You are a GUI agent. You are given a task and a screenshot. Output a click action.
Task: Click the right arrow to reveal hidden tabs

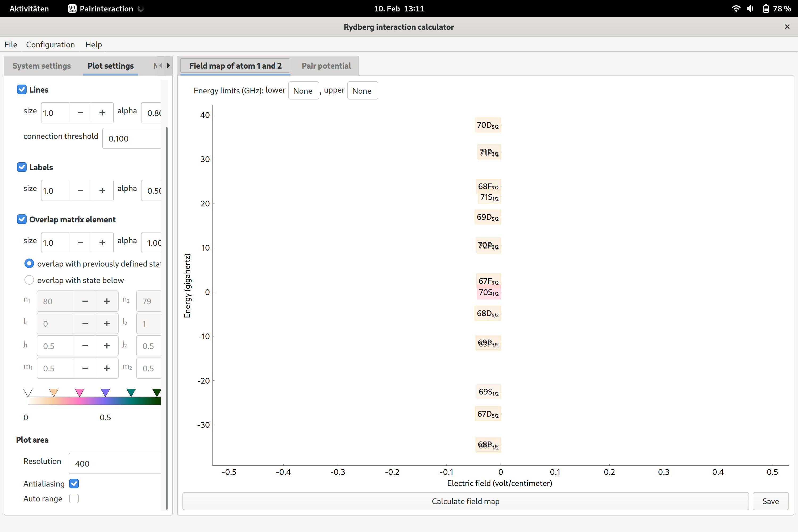click(169, 65)
